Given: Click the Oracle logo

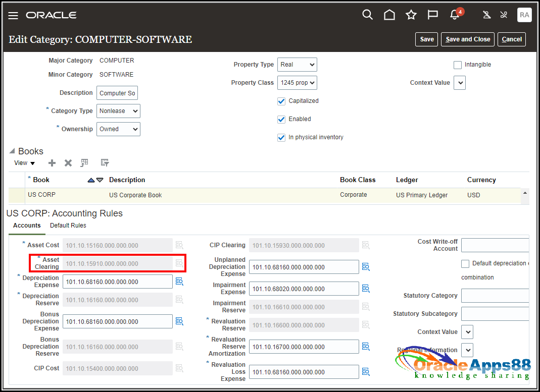Looking at the screenshot, I should [x=52, y=15].
